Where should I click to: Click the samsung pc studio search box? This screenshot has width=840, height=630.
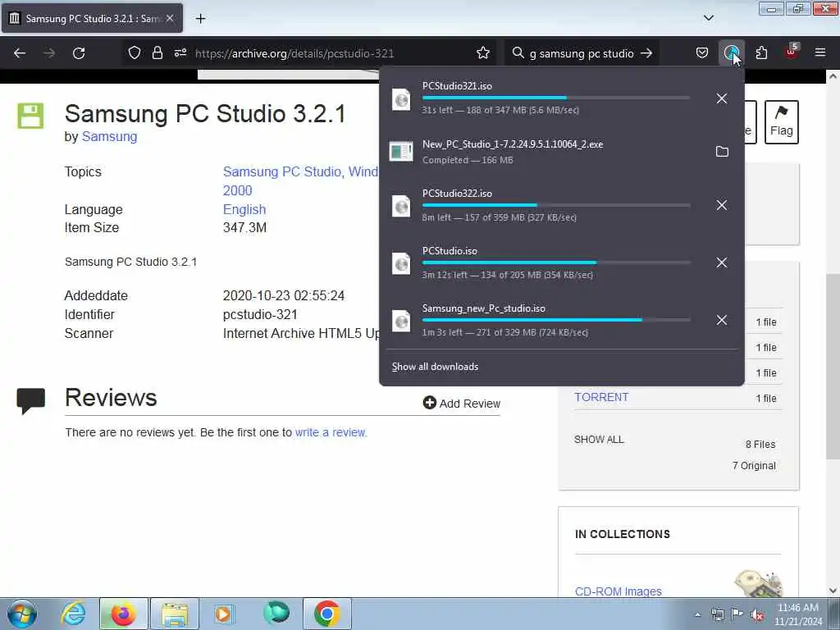click(x=582, y=53)
